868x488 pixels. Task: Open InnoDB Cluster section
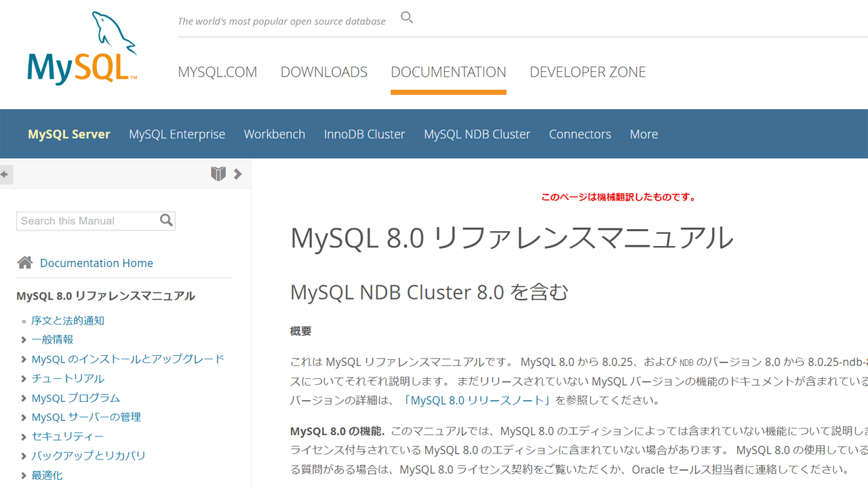click(364, 134)
